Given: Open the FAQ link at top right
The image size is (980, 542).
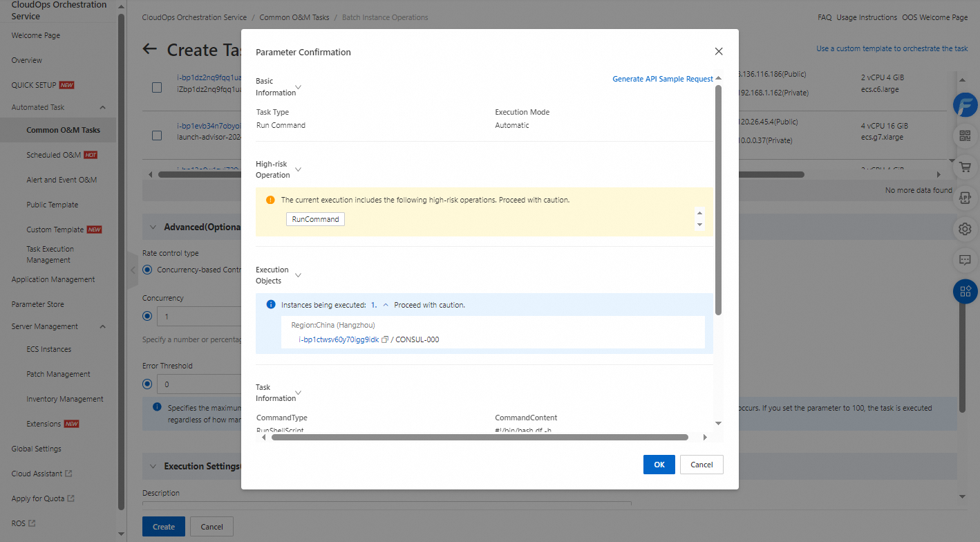Looking at the screenshot, I should [824, 17].
